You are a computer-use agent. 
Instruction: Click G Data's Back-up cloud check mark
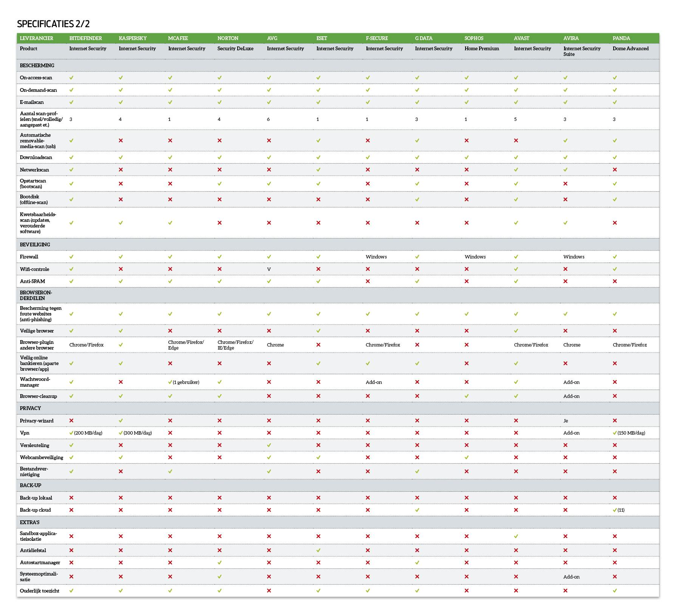click(417, 510)
